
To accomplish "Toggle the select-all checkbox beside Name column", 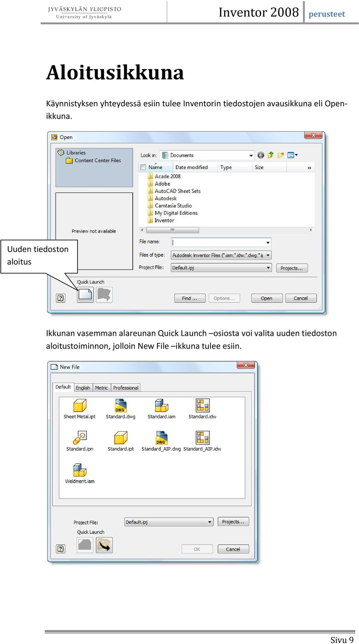I will (x=143, y=168).
